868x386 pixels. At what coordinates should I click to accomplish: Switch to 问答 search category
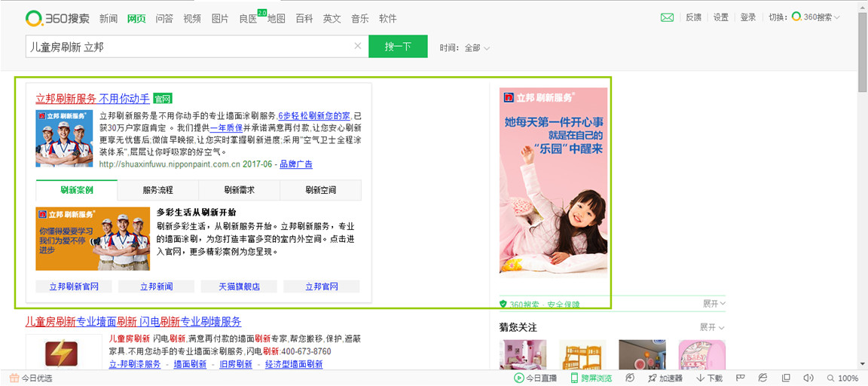pos(164,19)
